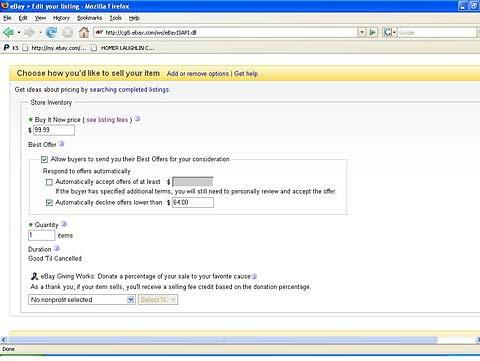Open the File menu
480x361 pixels.
[x=7, y=18]
